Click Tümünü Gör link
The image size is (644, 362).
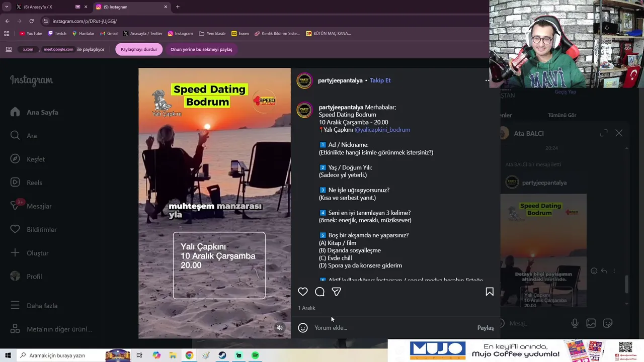(562, 115)
